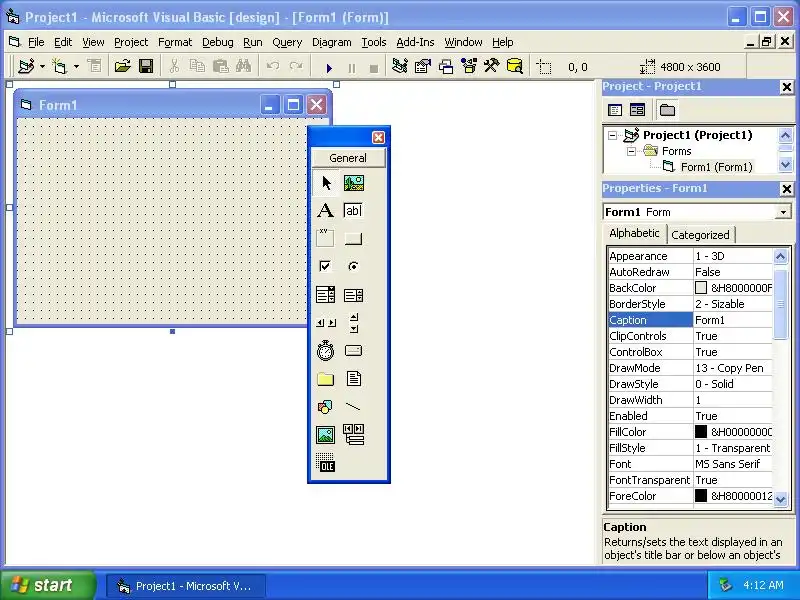Click the General toolbox tab button
Image resolution: width=800 pixels, height=600 pixels.
348,158
